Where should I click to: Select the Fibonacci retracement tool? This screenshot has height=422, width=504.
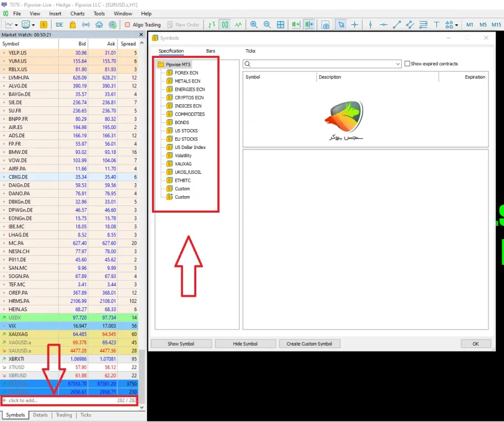click(423, 25)
